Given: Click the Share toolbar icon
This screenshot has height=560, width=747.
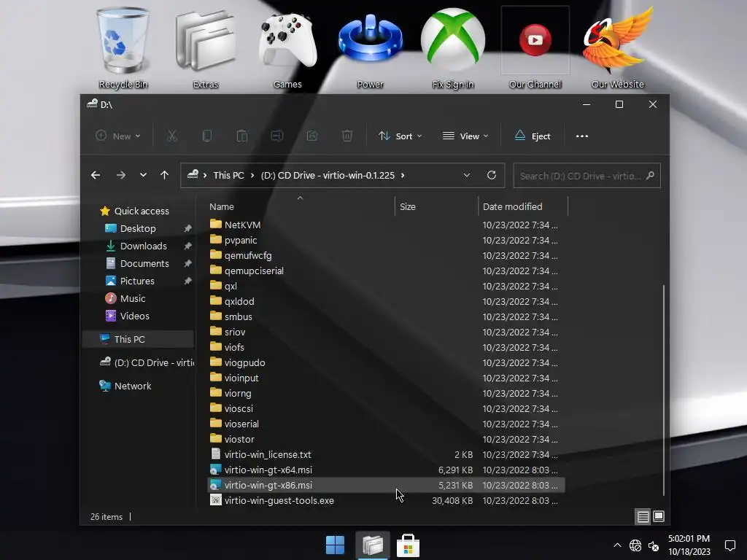Looking at the screenshot, I should pyautogui.click(x=312, y=136).
